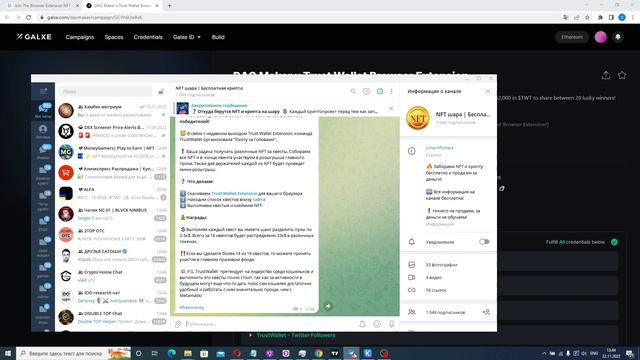Toggle the Уведомления notifications switch
This screenshot has width=640, height=360.
click(484, 242)
